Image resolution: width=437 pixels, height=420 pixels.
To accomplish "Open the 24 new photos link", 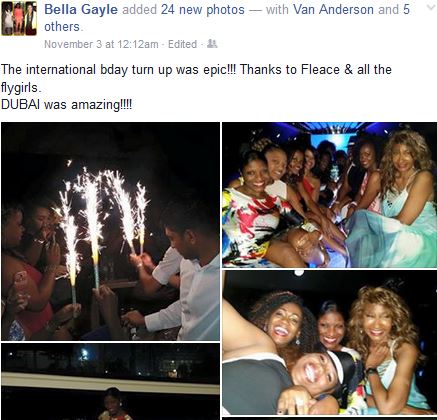I will (203, 10).
